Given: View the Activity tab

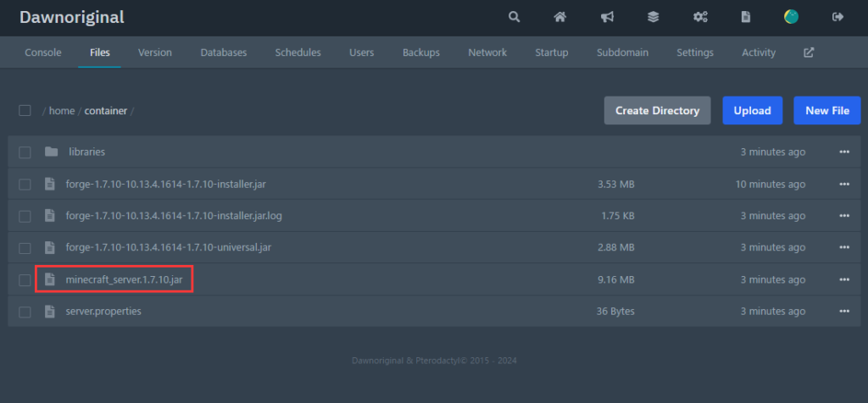Looking at the screenshot, I should pyautogui.click(x=759, y=52).
